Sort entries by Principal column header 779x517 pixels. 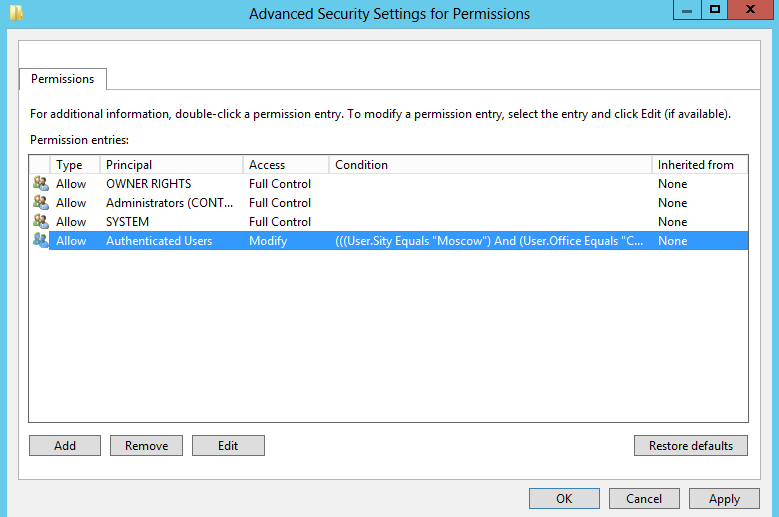click(x=171, y=164)
